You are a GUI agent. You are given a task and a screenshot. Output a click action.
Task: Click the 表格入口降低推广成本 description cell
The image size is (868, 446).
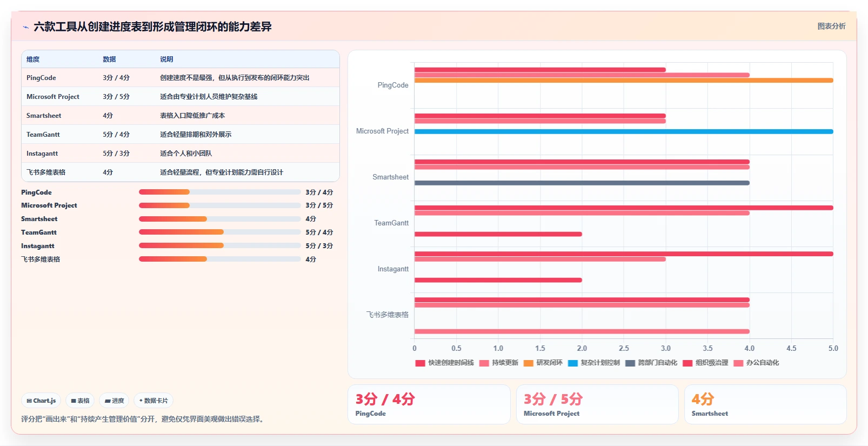[192, 116]
